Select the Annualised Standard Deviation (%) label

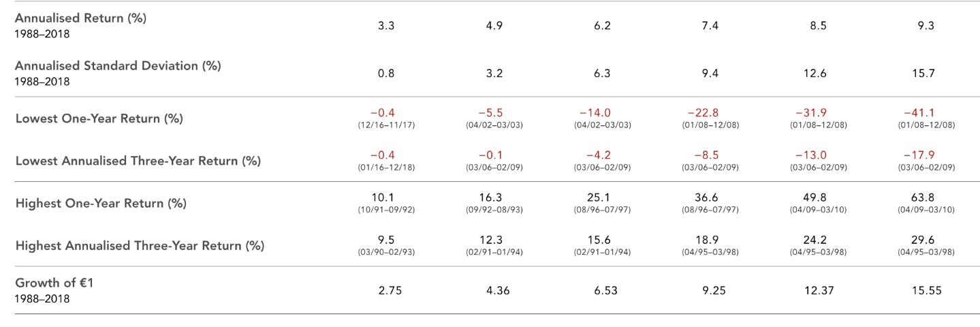[x=118, y=66]
